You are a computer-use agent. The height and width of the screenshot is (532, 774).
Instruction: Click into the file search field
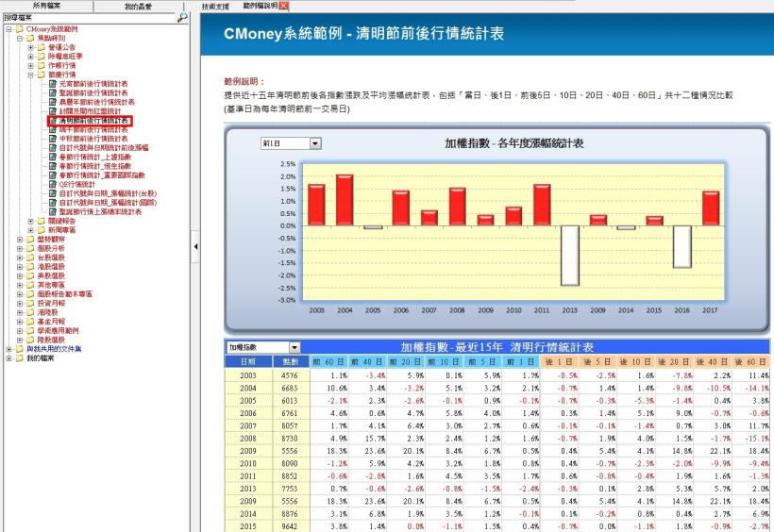pos(90,17)
